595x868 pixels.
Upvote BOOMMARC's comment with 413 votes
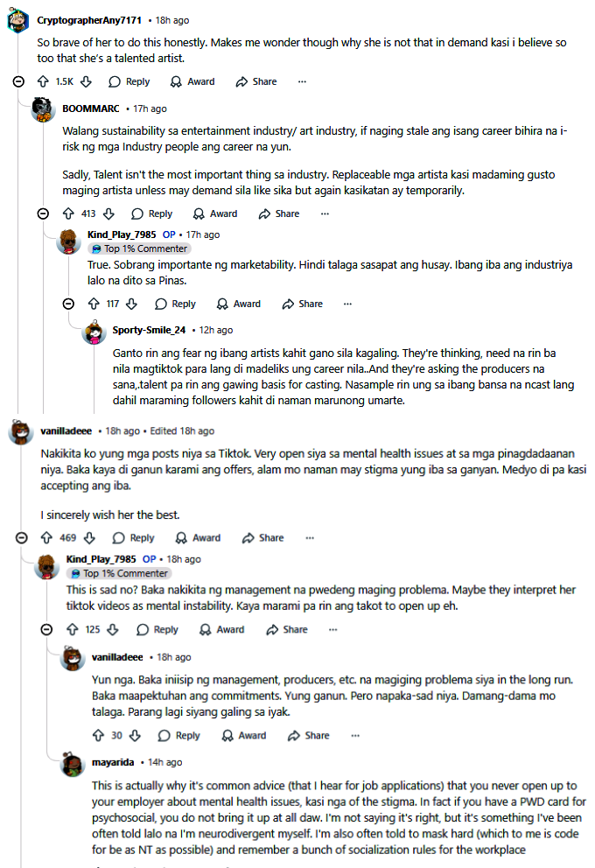click(x=68, y=213)
